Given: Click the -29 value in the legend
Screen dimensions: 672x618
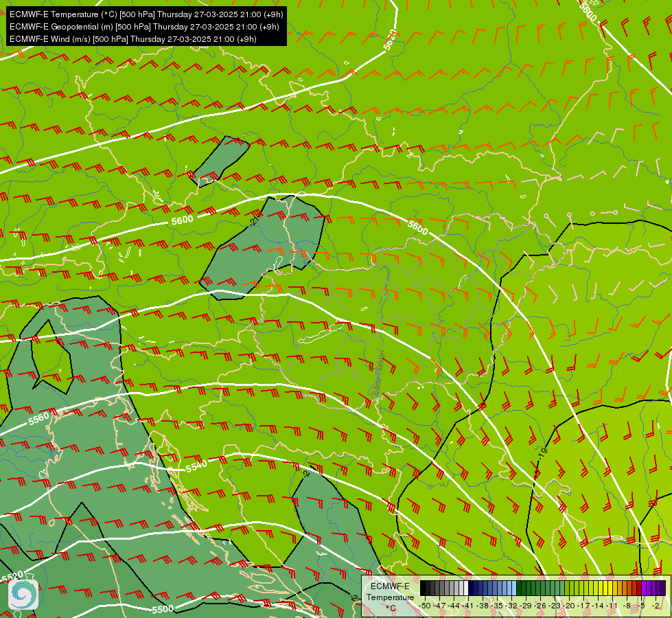Looking at the screenshot, I should [x=525, y=606].
